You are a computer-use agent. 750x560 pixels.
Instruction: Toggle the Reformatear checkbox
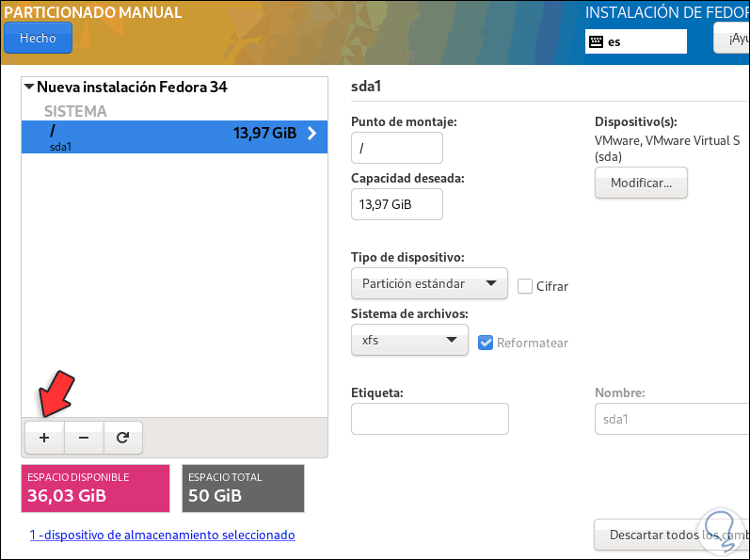click(x=486, y=343)
